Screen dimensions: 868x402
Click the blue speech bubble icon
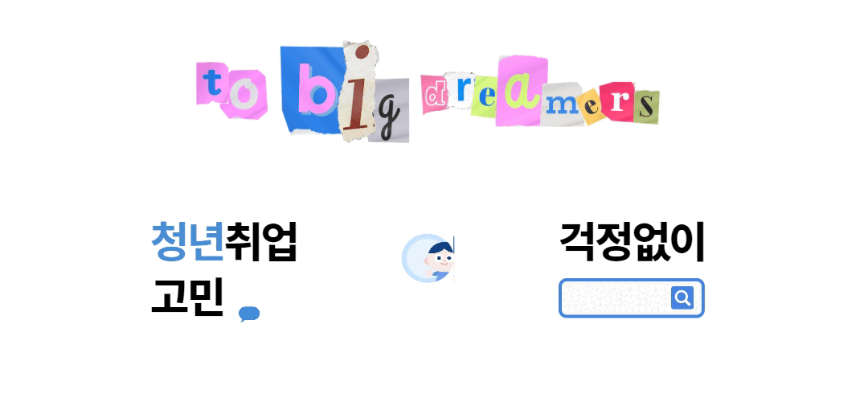click(x=249, y=314)
